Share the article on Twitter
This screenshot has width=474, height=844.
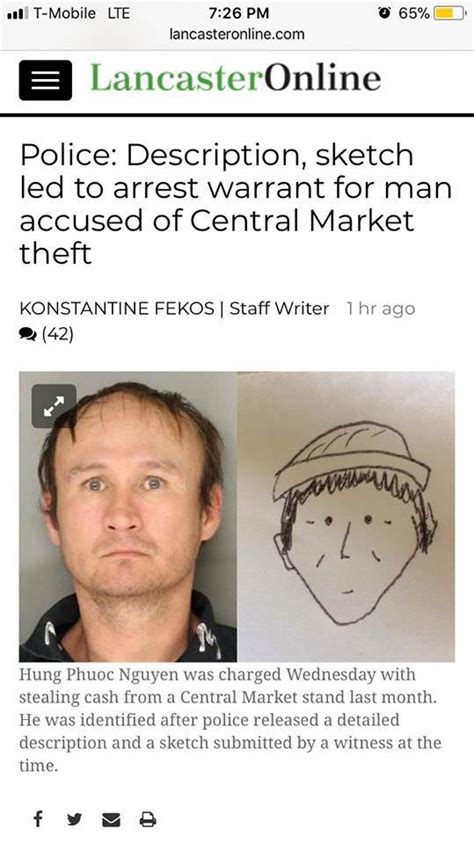(x=74, y=820)
